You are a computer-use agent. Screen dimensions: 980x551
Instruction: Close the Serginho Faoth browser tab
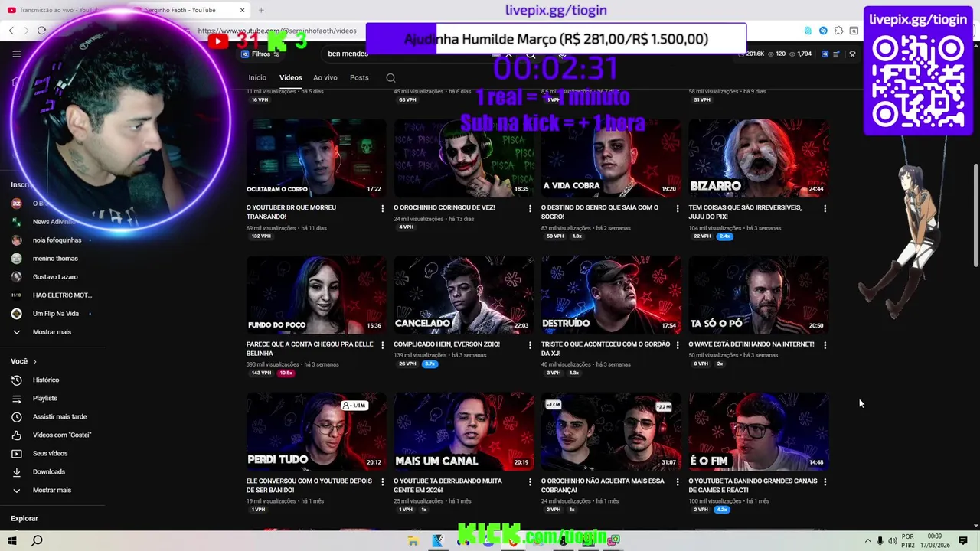click(x=243, y=10)
